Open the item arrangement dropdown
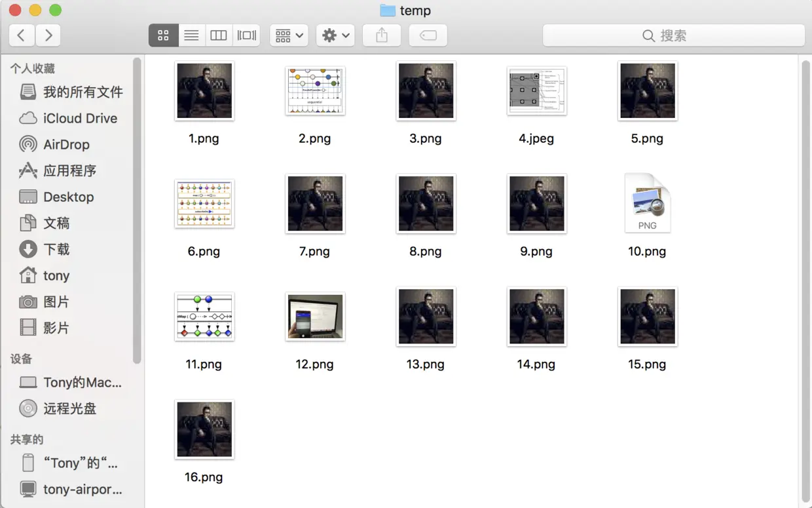The height and width of the screenshot is (508, 812). [289, 35]
